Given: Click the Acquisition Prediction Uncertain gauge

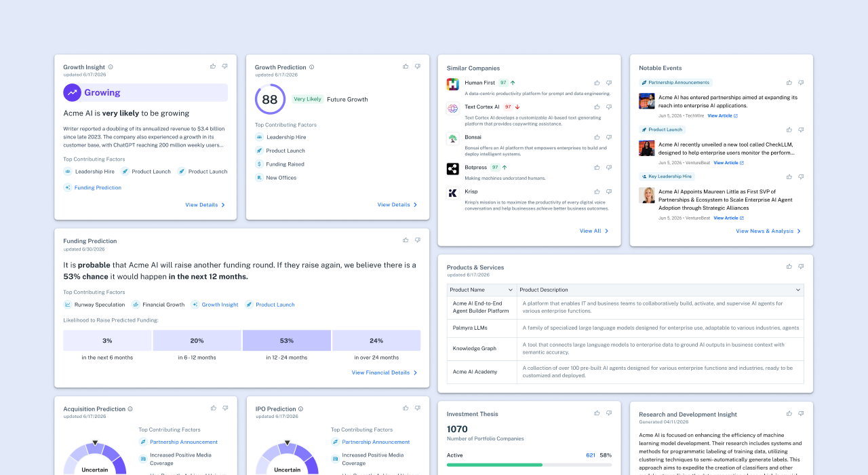Looking at the screenshot, I should pos(95,458).
